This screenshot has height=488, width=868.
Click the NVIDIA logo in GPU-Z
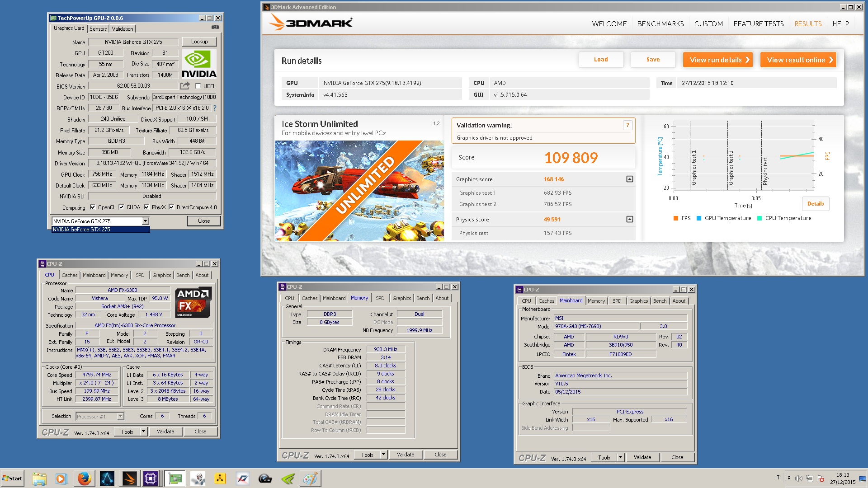(199, 64)
